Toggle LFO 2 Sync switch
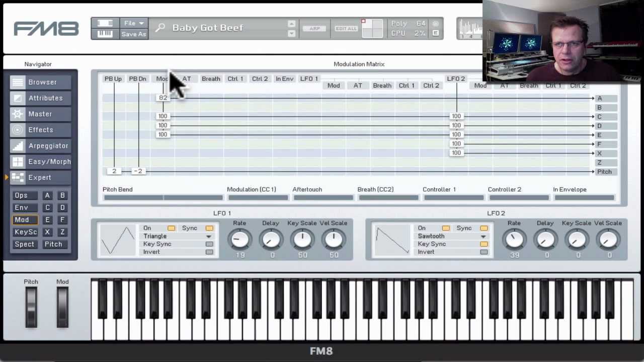 tap(484, 228)
